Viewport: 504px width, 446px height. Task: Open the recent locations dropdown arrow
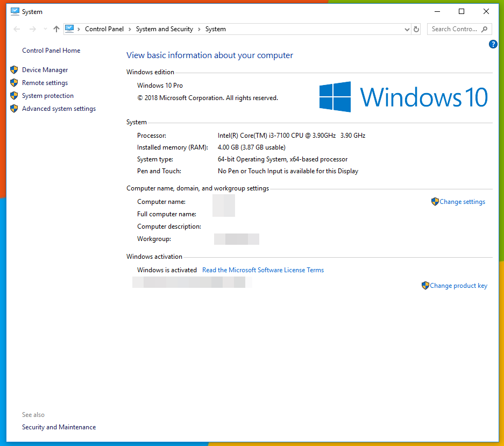click(x=45, y=29)
